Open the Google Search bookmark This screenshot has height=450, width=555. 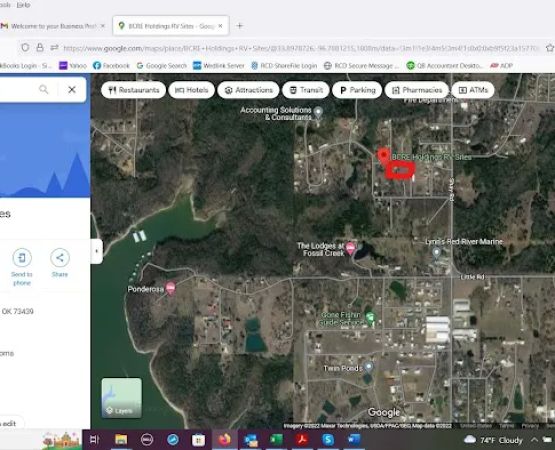(x=161, y=65)
